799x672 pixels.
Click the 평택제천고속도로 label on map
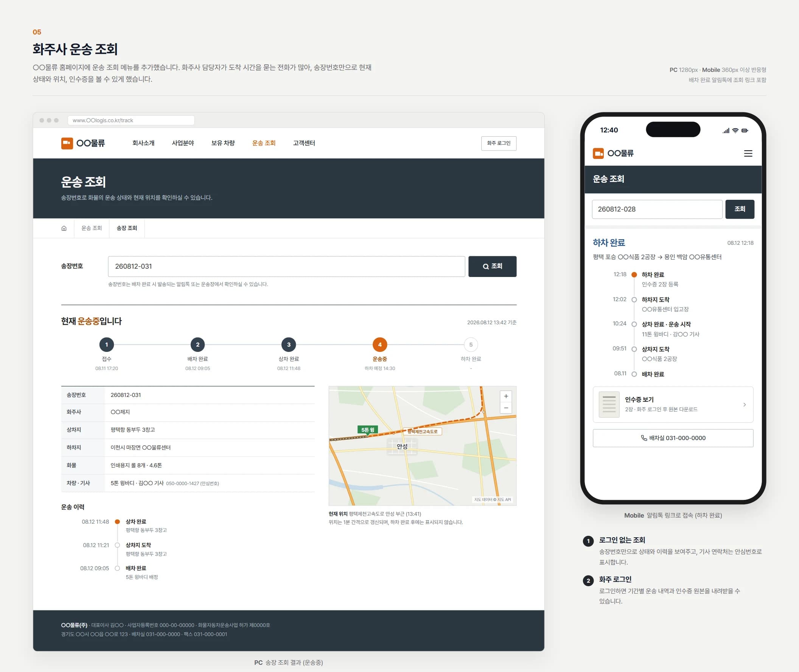tap(422, 432)
